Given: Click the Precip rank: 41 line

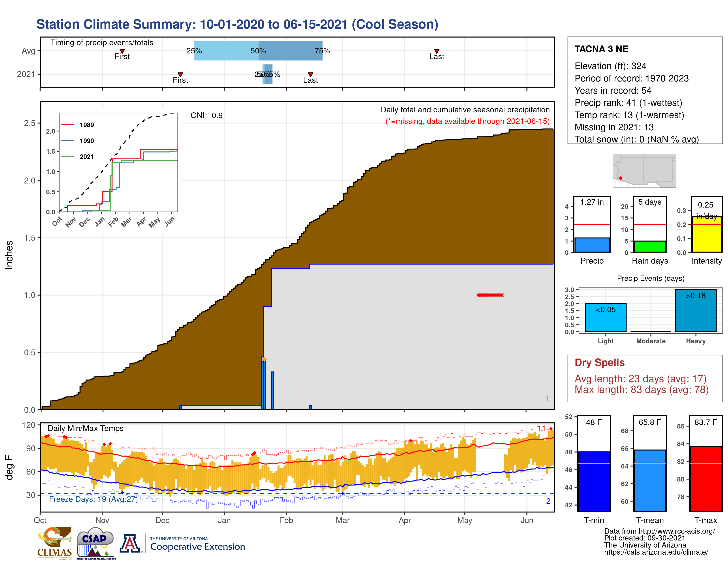Looking at the screenshot, I should [628, 103].
